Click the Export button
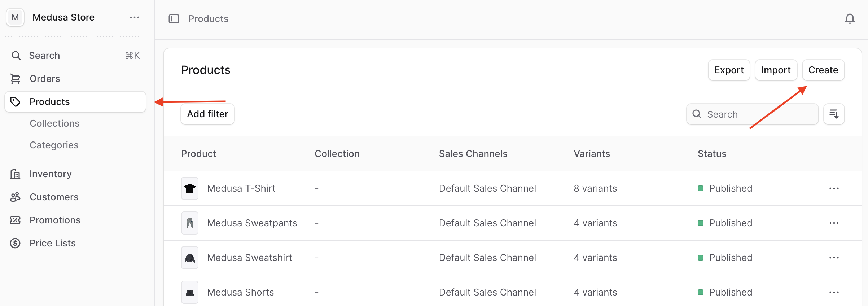 click(x=729, y=70)
